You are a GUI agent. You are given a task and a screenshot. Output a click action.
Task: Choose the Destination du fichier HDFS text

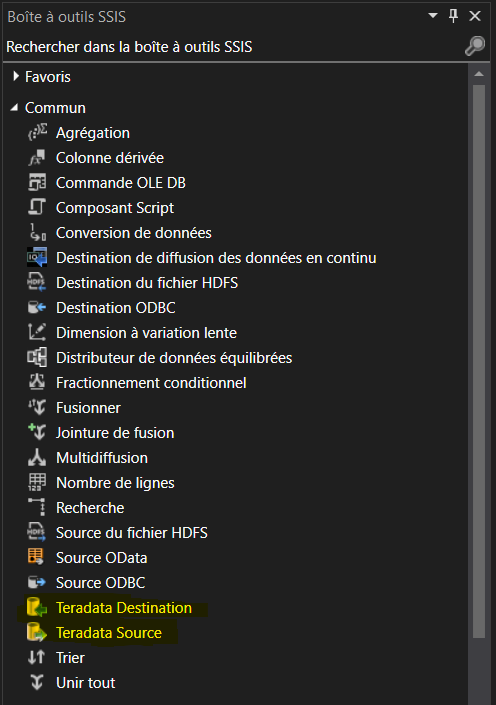147,283
